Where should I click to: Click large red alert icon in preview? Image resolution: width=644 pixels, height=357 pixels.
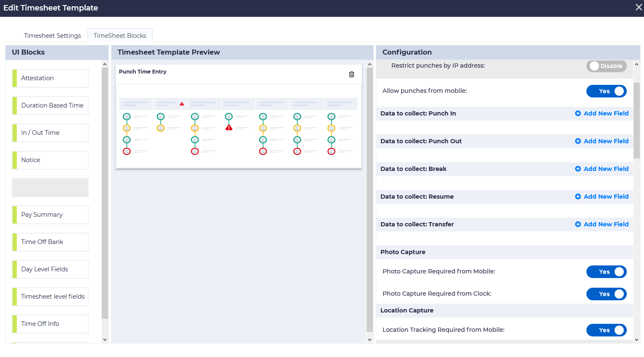tap(229, 127)
